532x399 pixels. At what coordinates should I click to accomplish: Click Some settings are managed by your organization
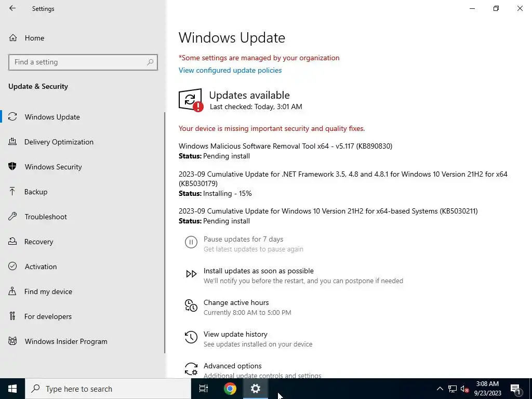click(259, 58)
